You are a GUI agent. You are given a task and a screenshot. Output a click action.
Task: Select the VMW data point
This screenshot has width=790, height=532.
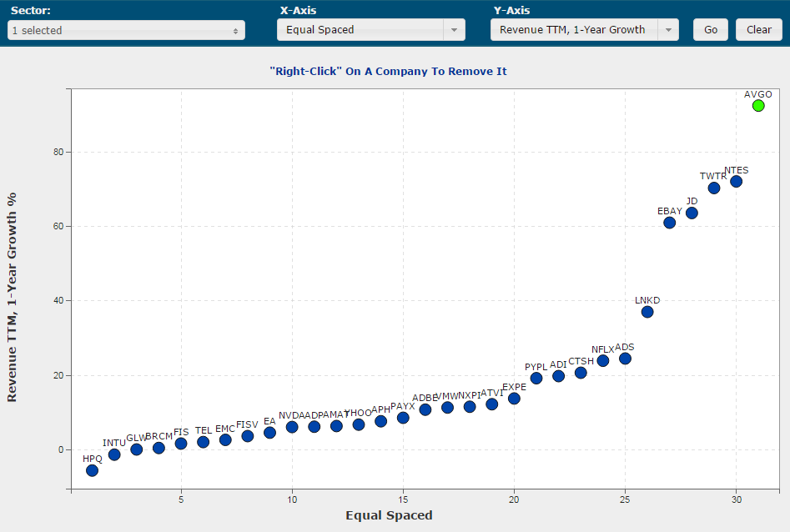pos(447,408)
